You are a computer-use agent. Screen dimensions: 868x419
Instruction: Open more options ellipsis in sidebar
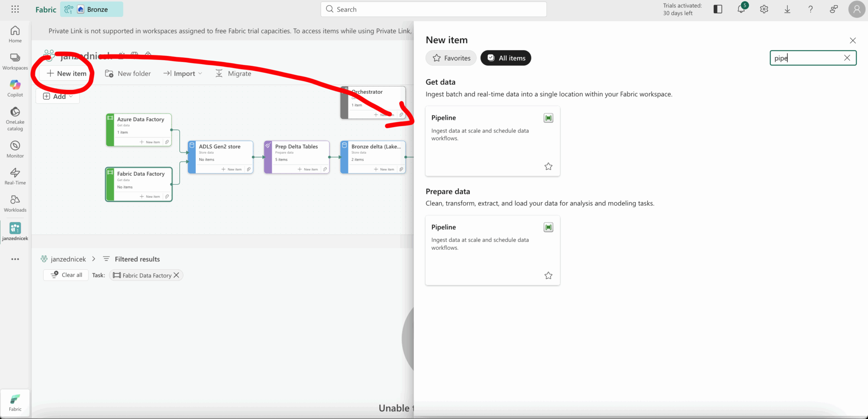(x=15, y=259)
